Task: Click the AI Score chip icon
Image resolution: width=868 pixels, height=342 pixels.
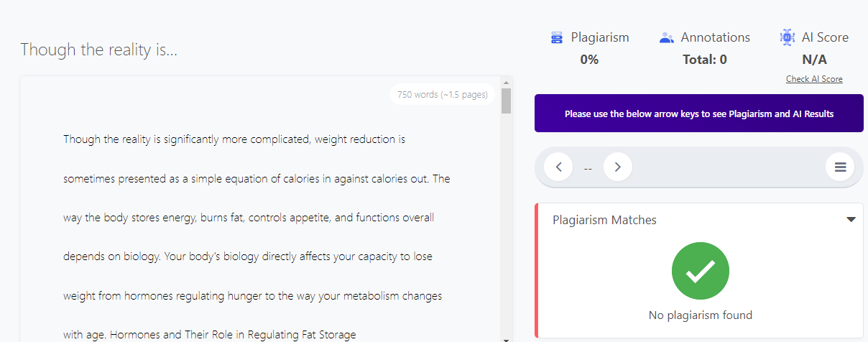Action: point(788,38)
